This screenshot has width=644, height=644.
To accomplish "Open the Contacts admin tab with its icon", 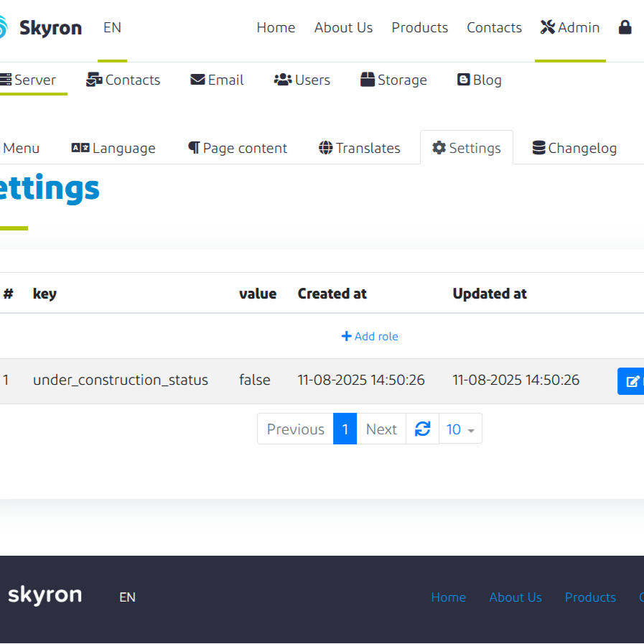I will pos(123,80).
